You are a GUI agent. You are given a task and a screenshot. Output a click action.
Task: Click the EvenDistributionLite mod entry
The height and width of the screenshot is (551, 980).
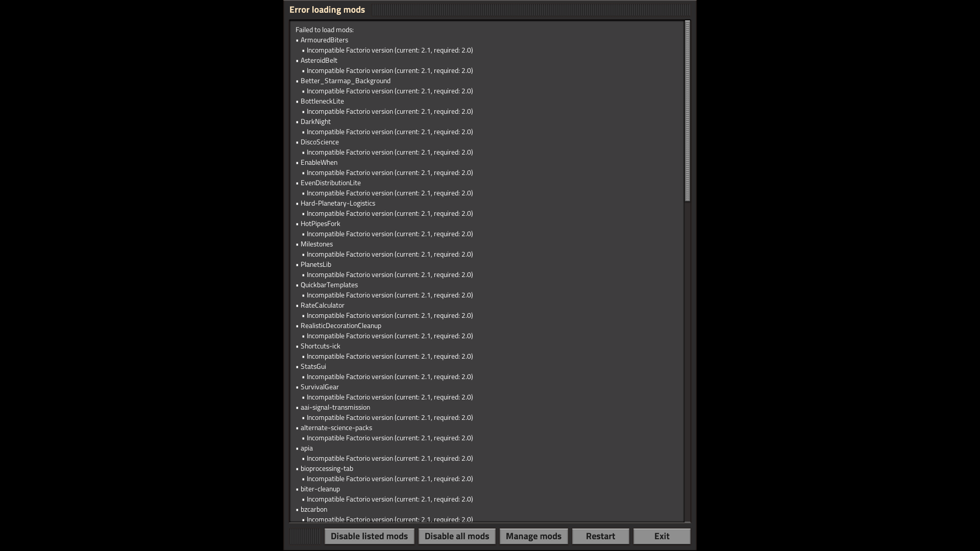(331, 183)
